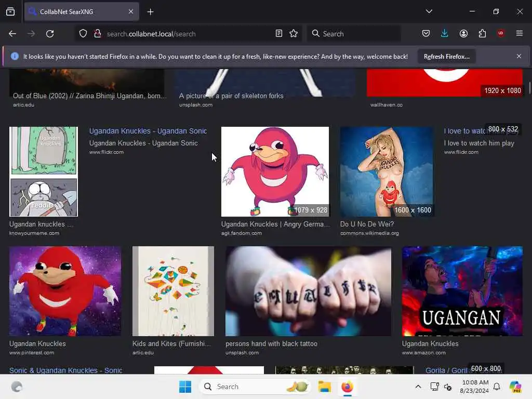This screenshot has width=532, height=399.
Task: Open the Extensions puzzle icon
Action: click(x=482, y=33)
